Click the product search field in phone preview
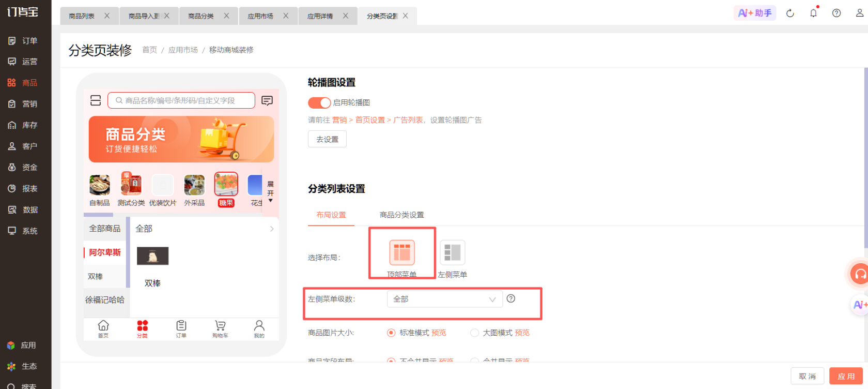This screenshot has height=389, width=868. coord(181,100)
